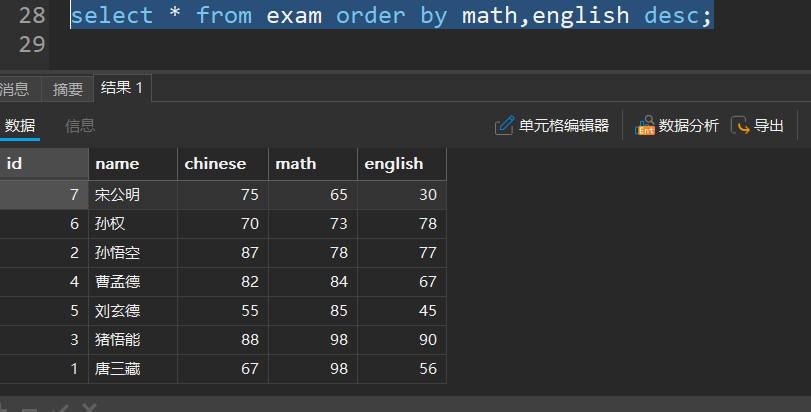Open the 信息 sub-tab
Image resolution: width=811 pixels, height=412 pixels.
click(x=80, y=126)
